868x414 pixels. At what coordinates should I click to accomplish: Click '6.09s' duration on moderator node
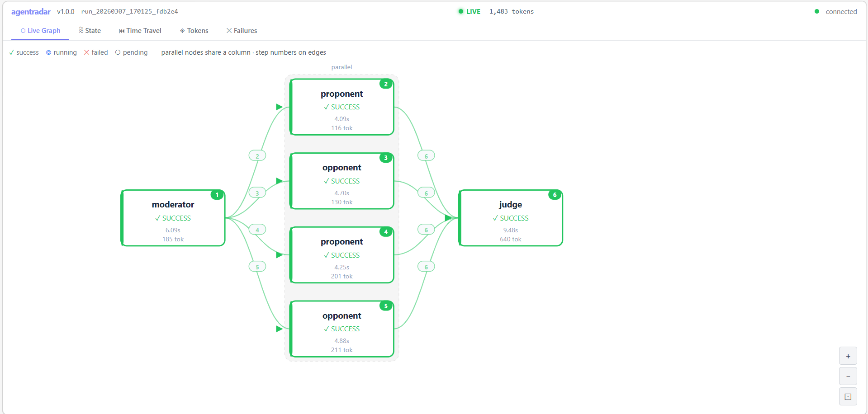pos(173,230)
